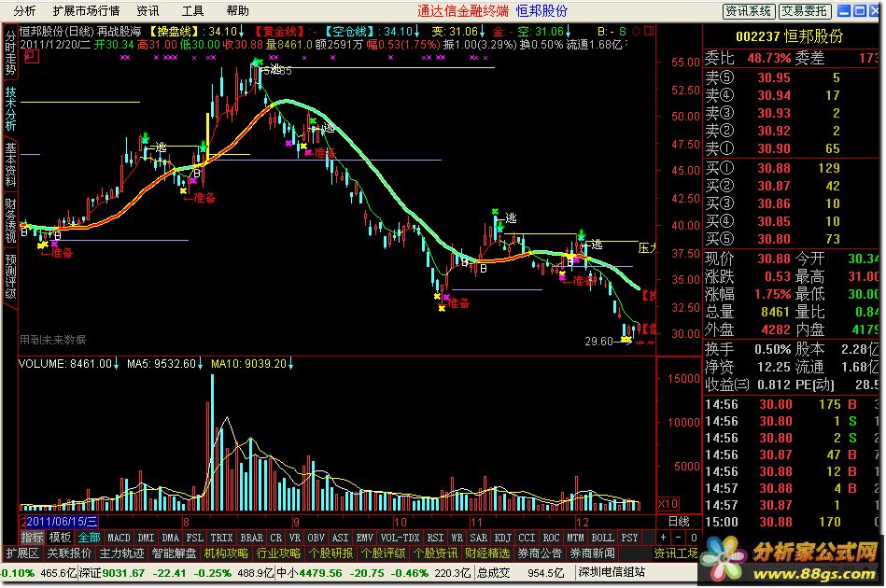Open the 主力轨迹 tab
The width and height of the screenshot is (886, 588).
121,553
